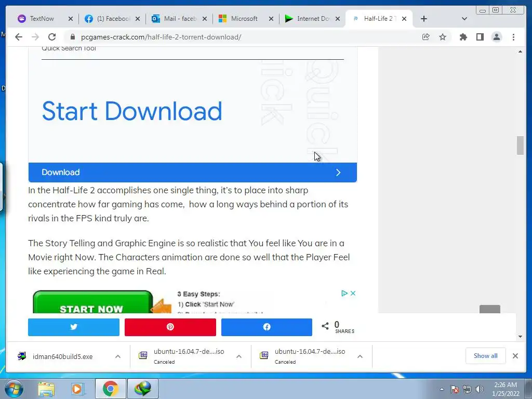The height and width of the screenshot is (399, 532).
Task: Click the gray scroll-to-top button
Action: point(489,309)
